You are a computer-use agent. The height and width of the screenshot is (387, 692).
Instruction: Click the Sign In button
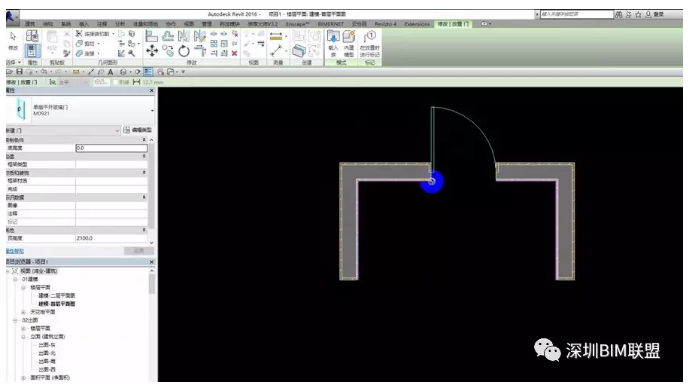[655, 15]
